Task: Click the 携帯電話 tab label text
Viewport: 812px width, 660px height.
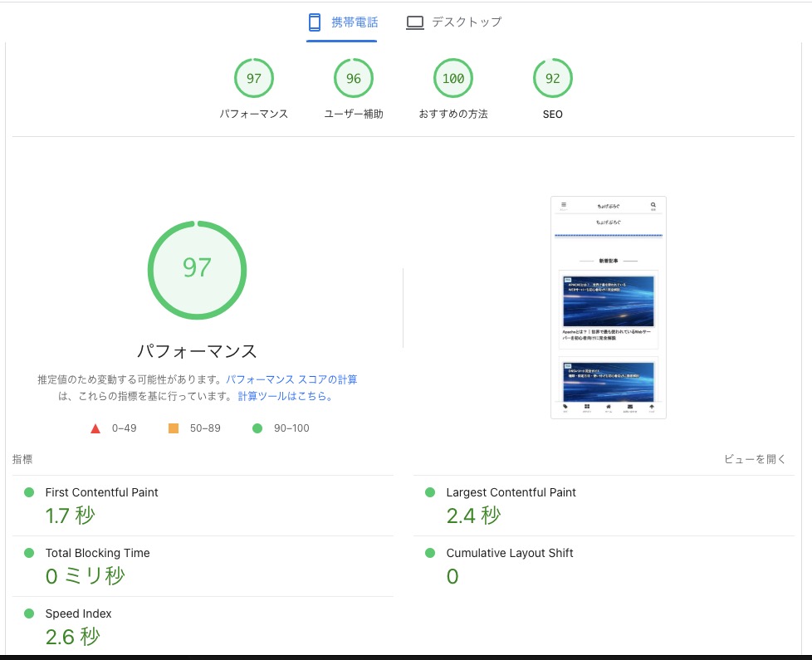Action: pos(355,22)
